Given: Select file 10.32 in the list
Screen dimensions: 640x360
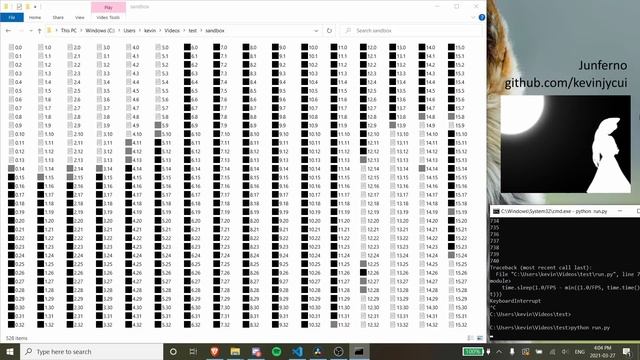Looking at the screenshot, I should 311,325.
